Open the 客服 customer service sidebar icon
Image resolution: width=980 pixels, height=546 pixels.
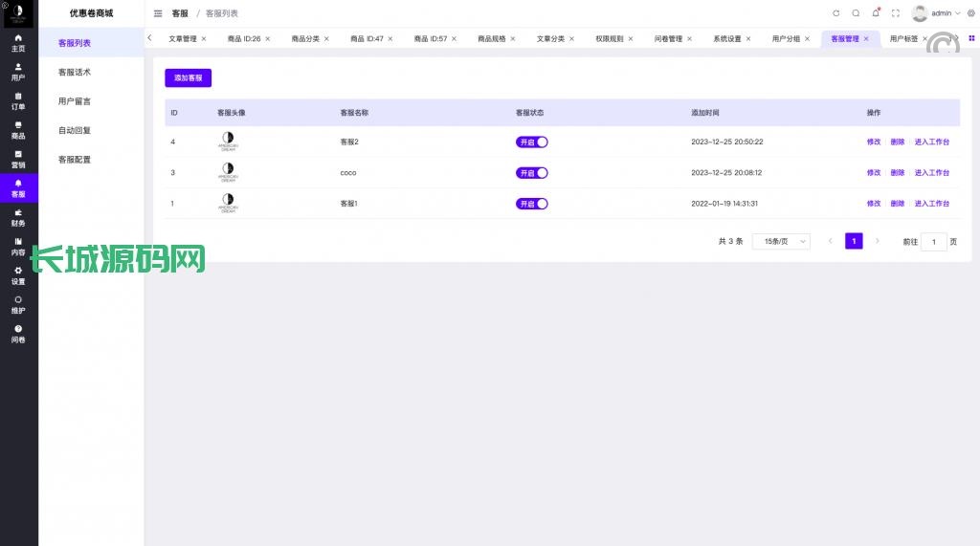[18, 188]
